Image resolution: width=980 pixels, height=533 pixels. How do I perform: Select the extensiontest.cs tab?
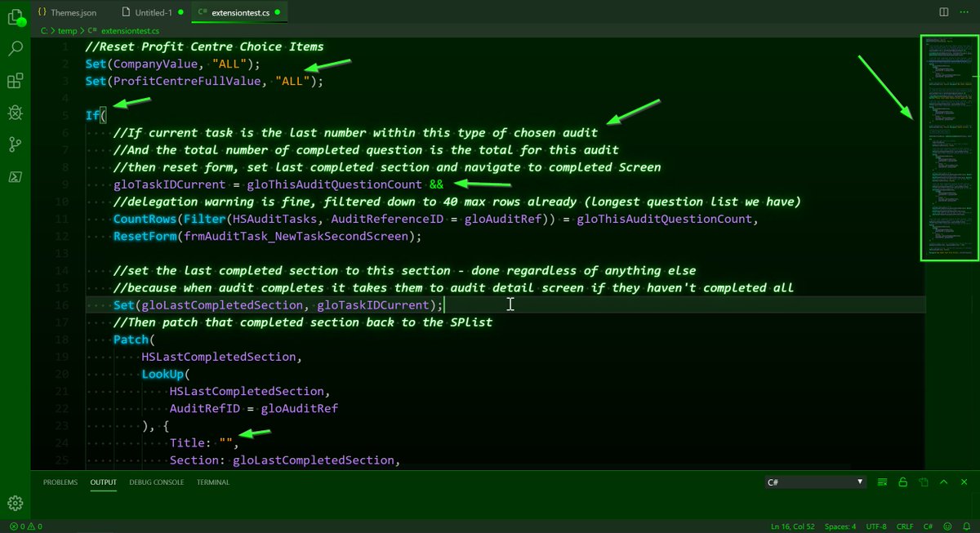pos(240,12)
